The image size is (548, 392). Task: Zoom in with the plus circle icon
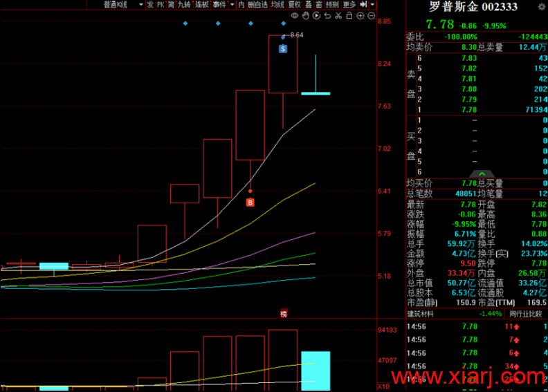(360, 16)
